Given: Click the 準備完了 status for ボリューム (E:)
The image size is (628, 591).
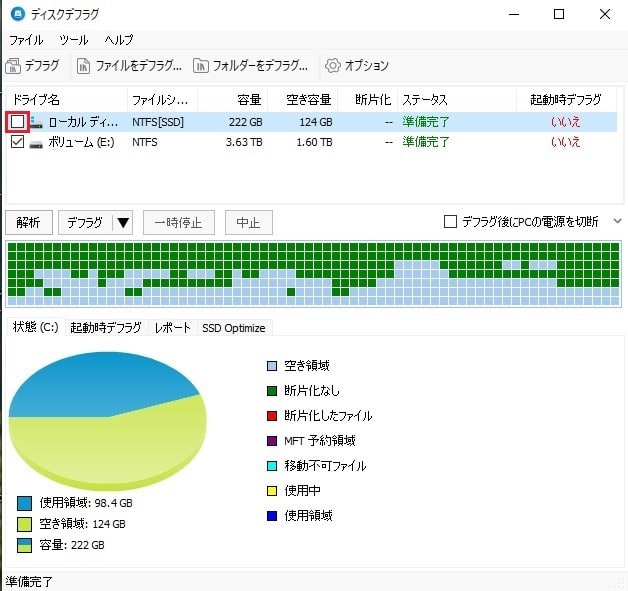Looking at the screenshot, I should tap(426, 142).
